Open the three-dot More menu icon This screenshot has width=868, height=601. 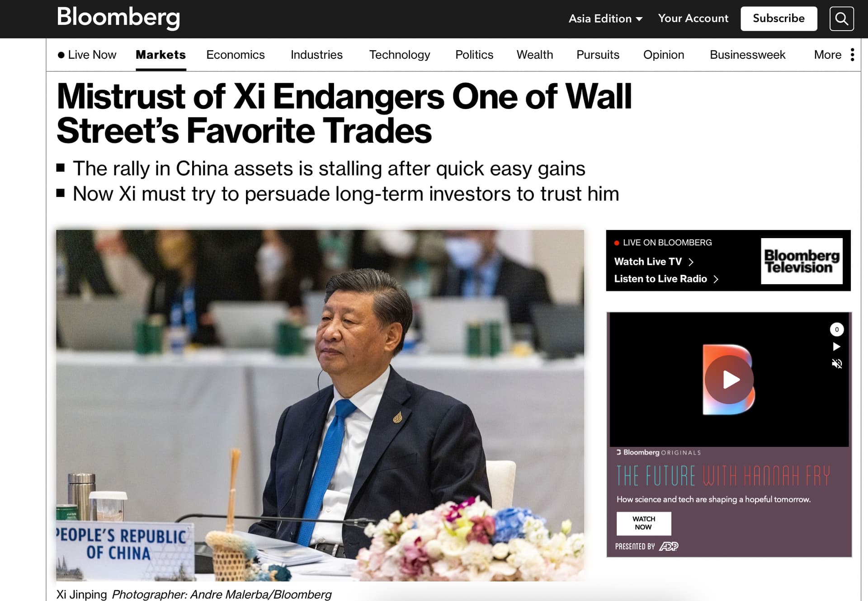click(x=852, y=55)
